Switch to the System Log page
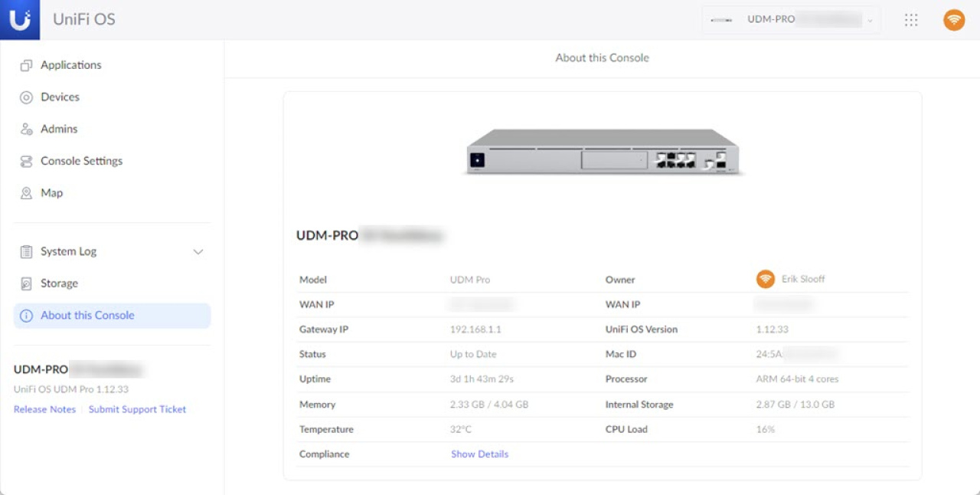Image resolution: width=980 pixels, height=495 pixels. click(67, 251)
